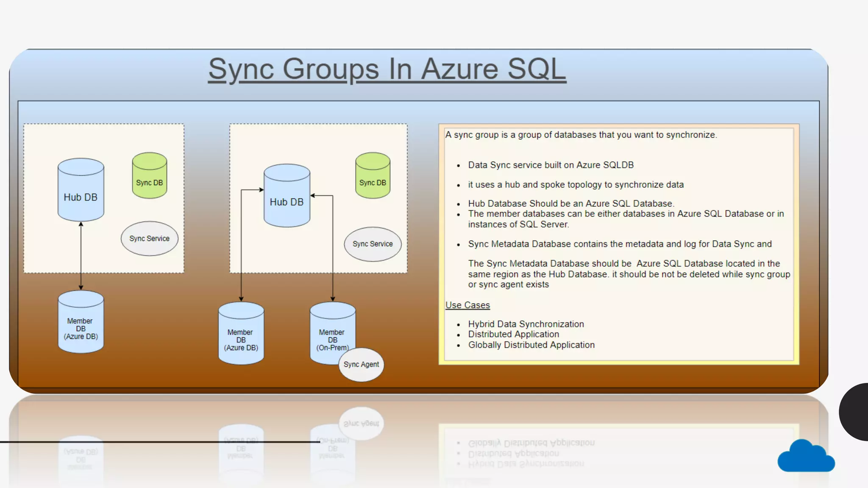Click the blue cloud icon

(806, 456)
